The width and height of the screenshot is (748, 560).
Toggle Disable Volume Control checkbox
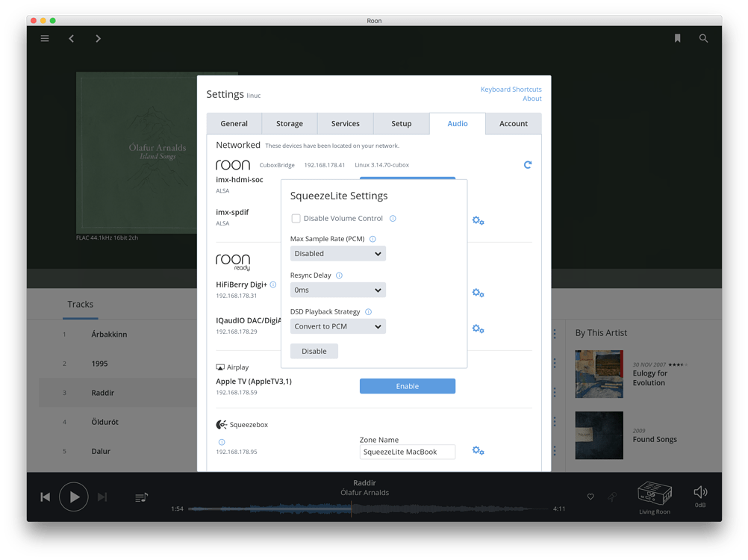click(x=296, y=219)
